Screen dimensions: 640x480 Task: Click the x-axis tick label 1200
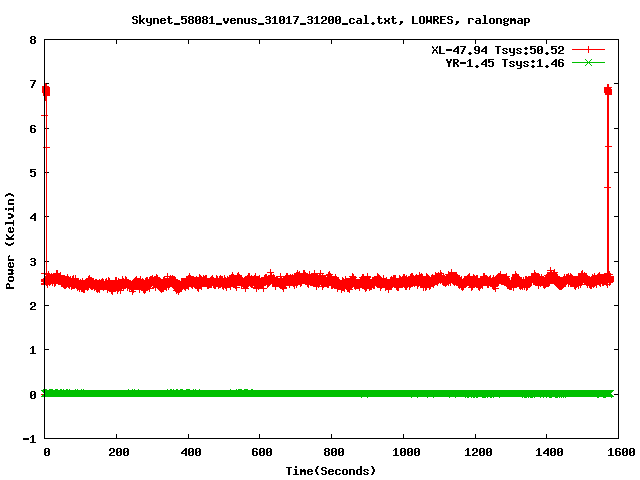click(478, 452)
